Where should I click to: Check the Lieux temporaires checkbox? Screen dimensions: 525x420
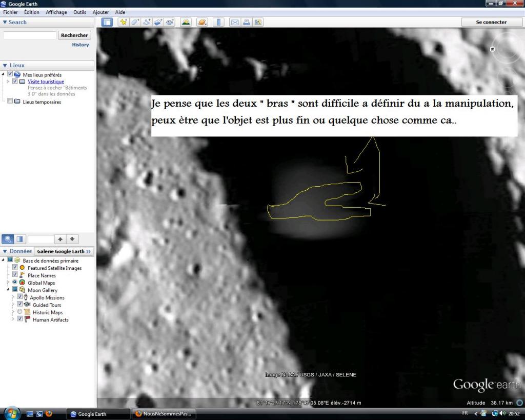(x=10, y=101)
